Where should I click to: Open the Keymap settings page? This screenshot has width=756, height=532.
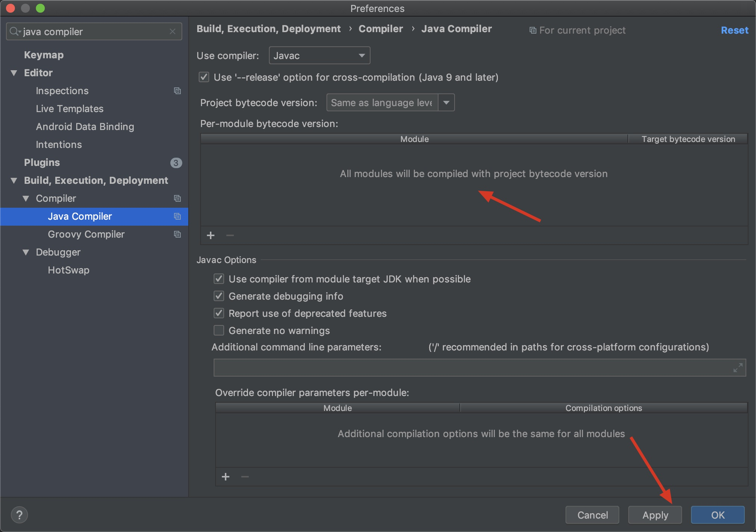[44, 55]
